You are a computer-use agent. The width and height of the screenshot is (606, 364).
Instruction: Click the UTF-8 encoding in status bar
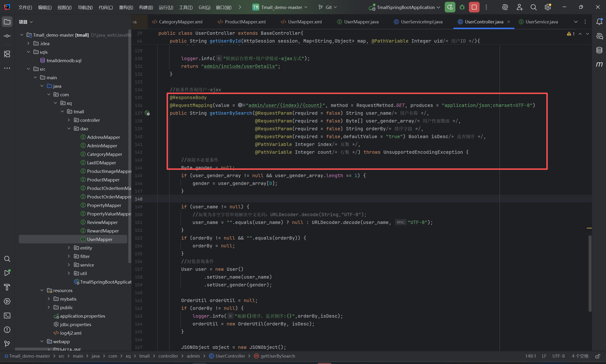558,356
